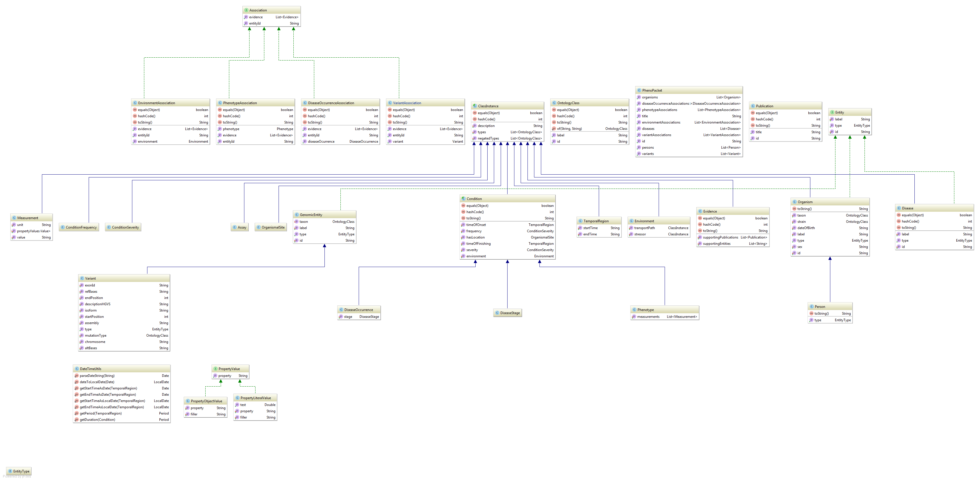
Task: Click the PropertyValue interface icon
Action: [x=215, y=369]
